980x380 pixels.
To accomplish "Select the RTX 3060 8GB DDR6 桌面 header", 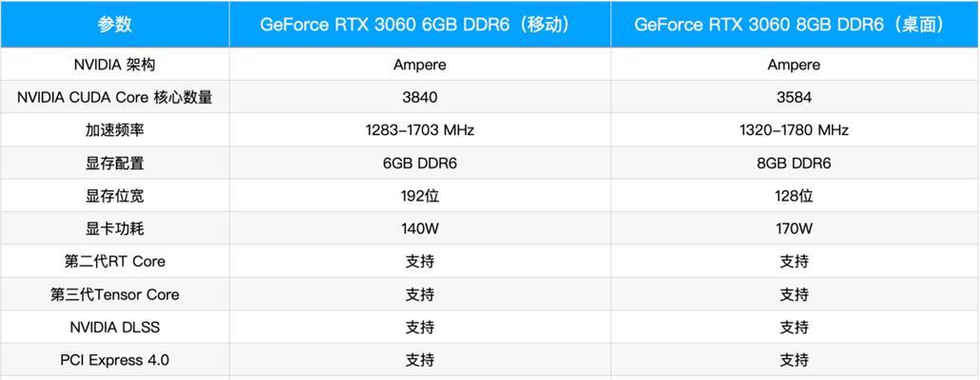I will [x=794, y=24].
